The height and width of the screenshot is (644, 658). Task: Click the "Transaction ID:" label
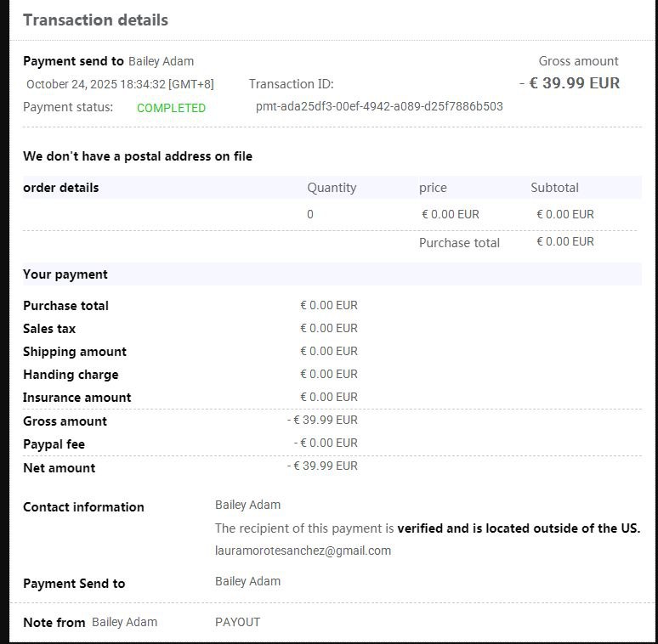point(291,84)
